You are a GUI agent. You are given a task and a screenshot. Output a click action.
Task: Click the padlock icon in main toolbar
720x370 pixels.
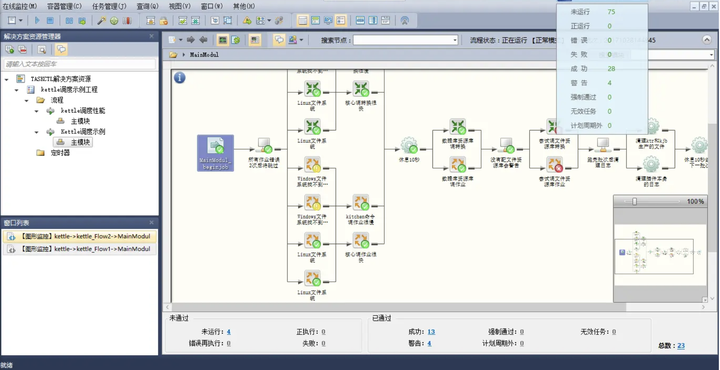[163, 21]
